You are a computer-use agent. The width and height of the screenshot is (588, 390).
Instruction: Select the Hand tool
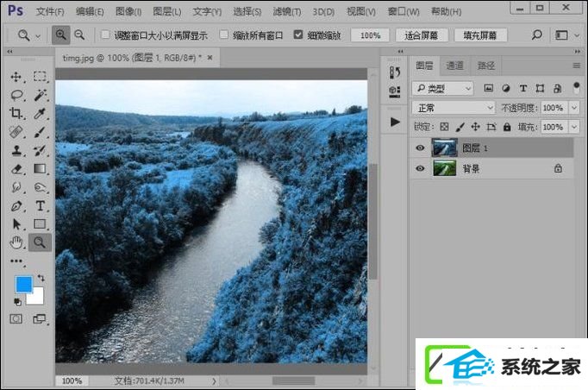click(16, 242)
